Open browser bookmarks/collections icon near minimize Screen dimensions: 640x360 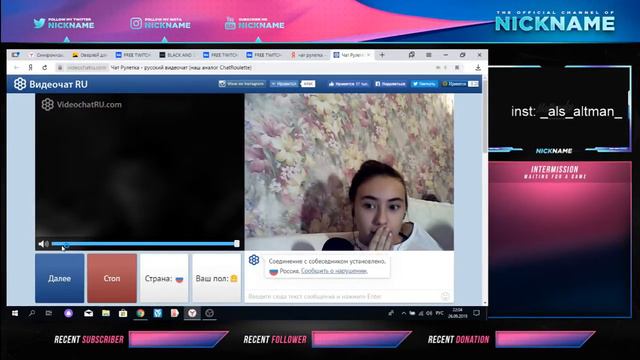pos(411,55)
